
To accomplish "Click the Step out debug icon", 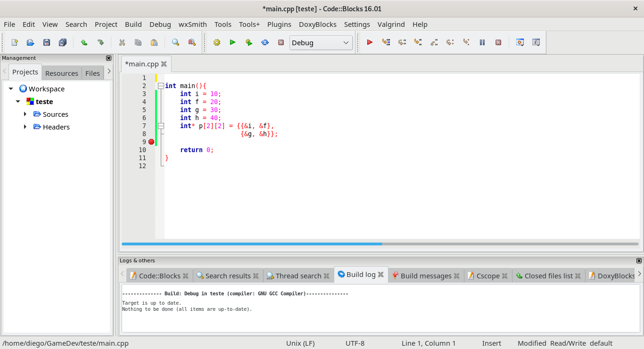I will click(434, 42).
